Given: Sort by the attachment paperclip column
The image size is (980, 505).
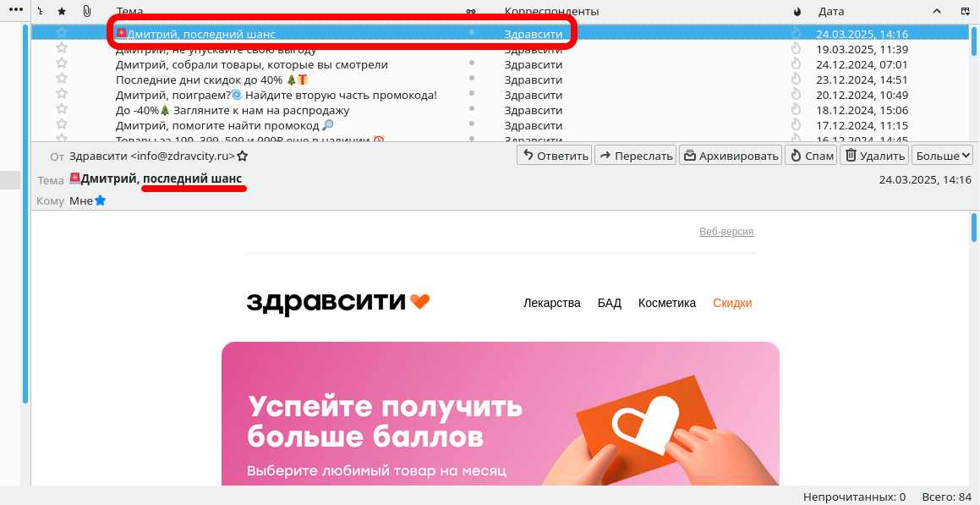Looking at the screenshot, I should [x=87, y=11].
